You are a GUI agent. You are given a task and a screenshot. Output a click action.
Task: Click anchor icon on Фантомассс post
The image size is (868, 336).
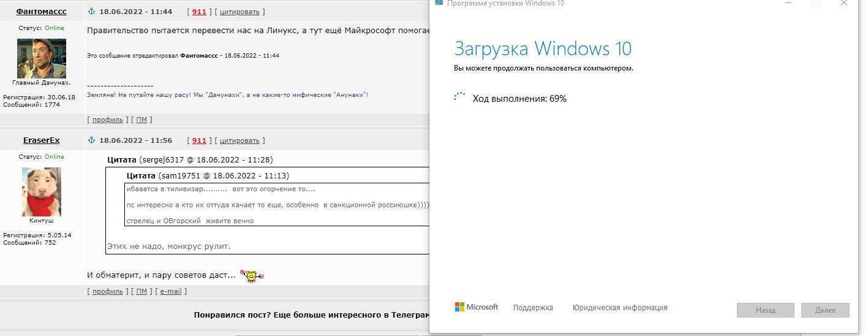92,12
